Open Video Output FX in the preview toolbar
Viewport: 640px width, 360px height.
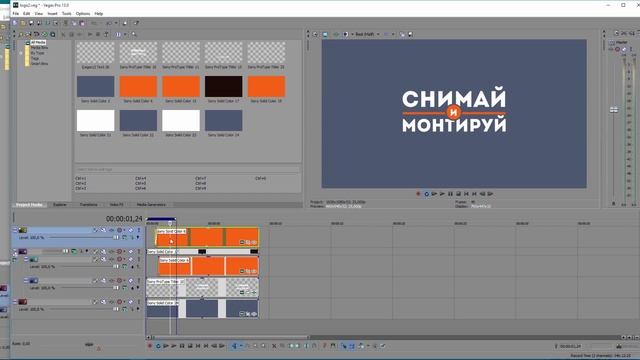336,35
